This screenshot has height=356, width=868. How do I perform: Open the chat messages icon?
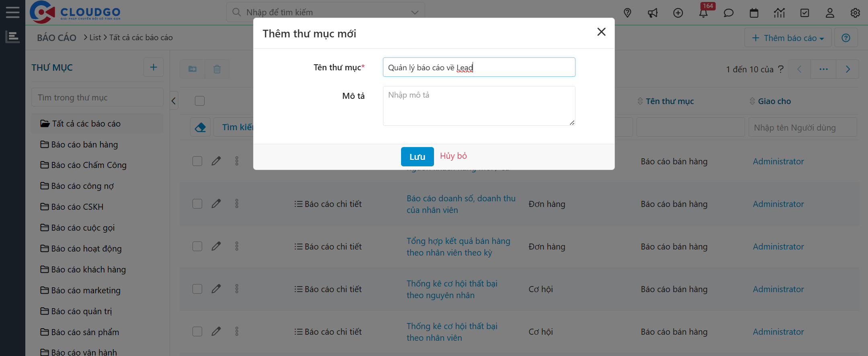(729, 13)
